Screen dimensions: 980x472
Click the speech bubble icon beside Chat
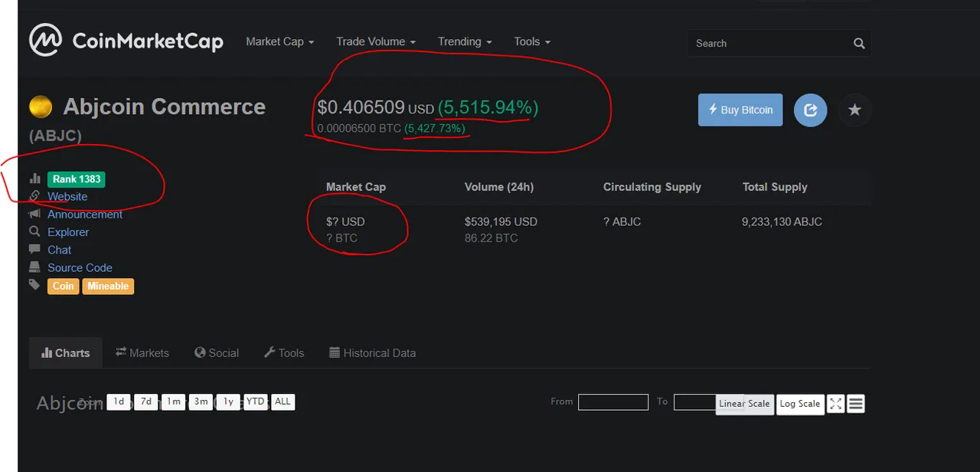[x=34, y=249]
